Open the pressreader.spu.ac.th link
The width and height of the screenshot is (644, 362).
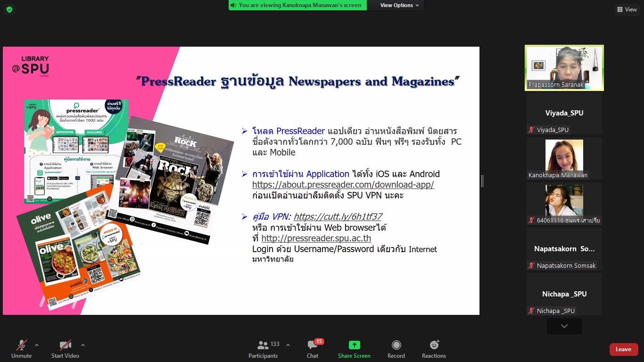316,239
